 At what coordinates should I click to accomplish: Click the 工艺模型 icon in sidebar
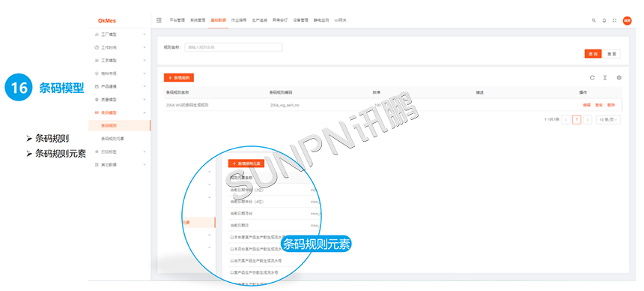click(x=97, y=61)
